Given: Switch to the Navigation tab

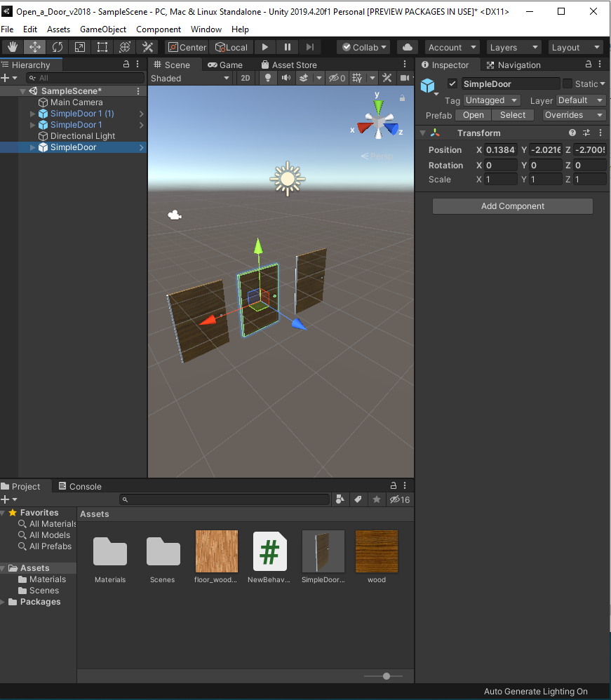Looking at the screenshot, I should 513,65.
